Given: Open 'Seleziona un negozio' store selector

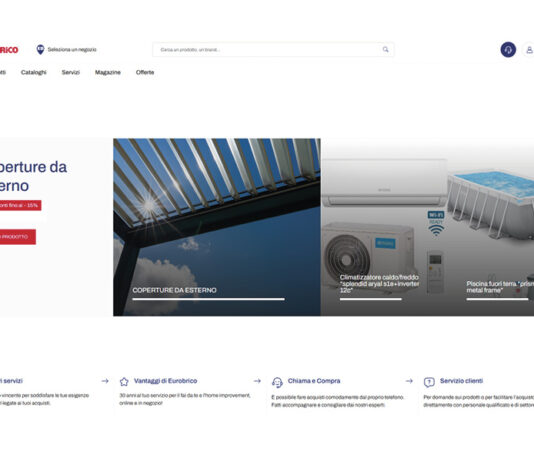Looking at the screenshot, I should [72, 50].
